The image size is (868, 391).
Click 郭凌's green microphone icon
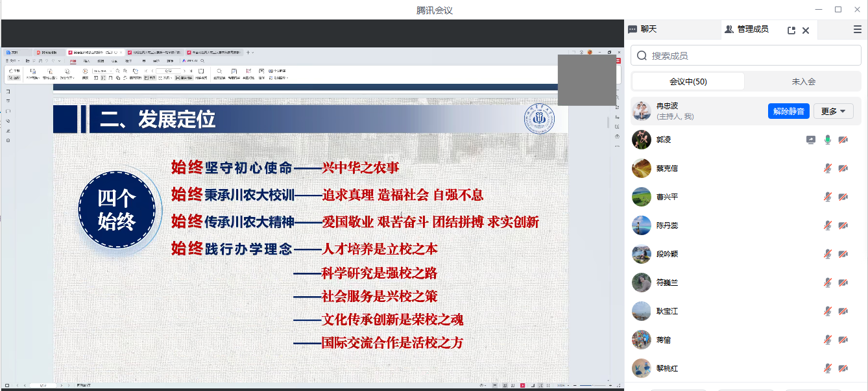(x=828, y=140)
